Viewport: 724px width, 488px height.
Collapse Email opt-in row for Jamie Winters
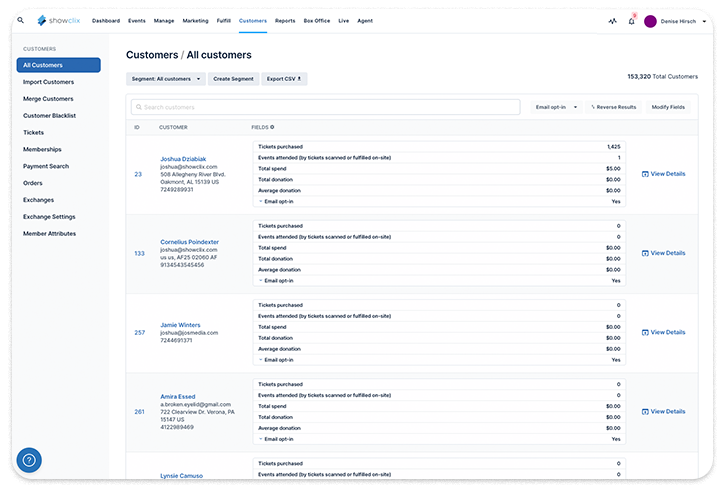[x=261, y=359]
